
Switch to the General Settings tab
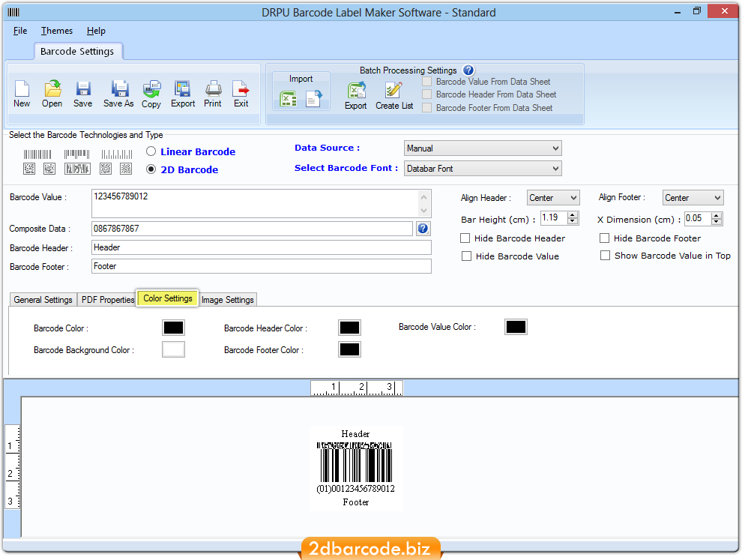point(43,300)
